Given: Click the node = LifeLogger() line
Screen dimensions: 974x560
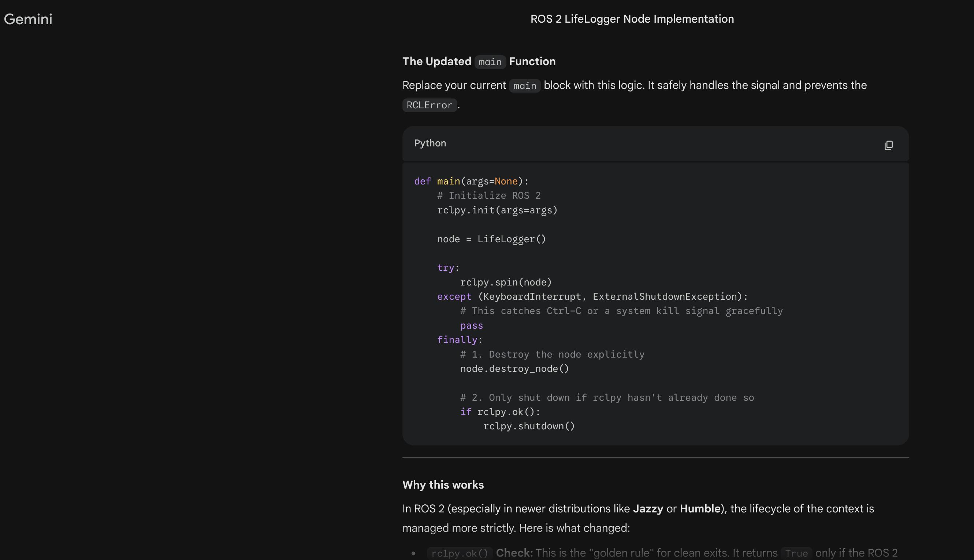Looking at the screenshot, I should pos(491,239).
